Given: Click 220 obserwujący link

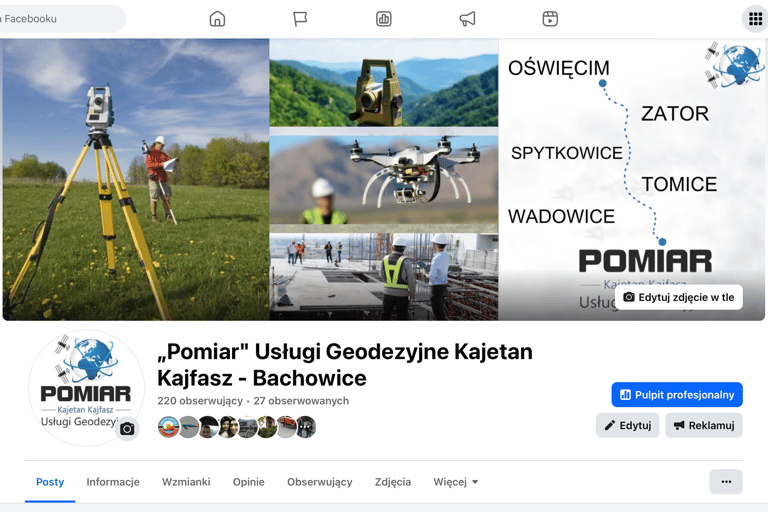Looking at the screenshot, I should pyautogui.click(x=200, y=401).
